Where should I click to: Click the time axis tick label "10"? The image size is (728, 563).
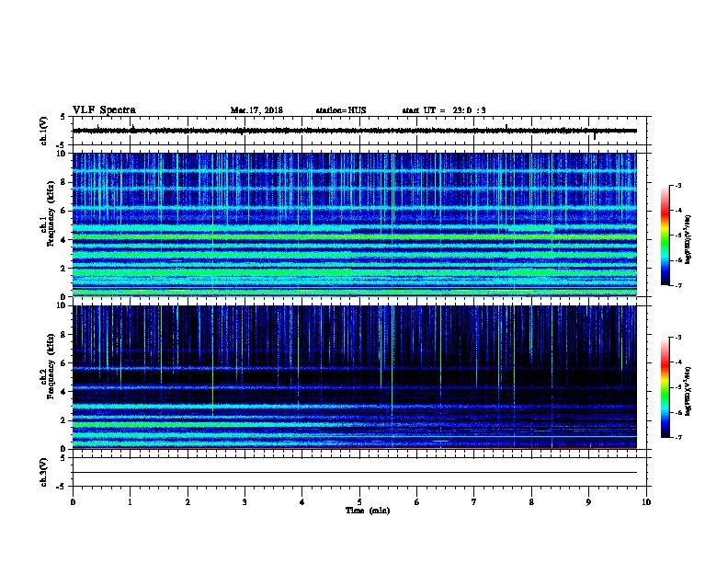click(646, 502)
